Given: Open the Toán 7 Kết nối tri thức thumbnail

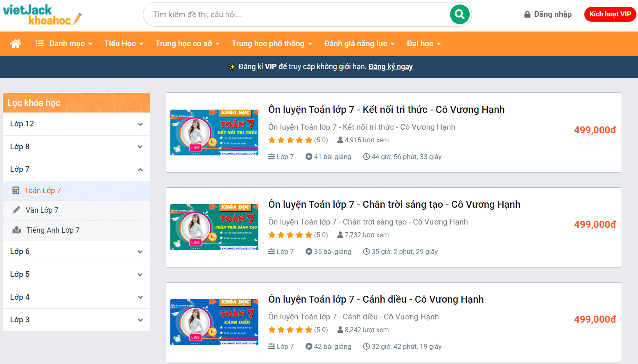Looking at the screenshot, I should click(214, 133).
